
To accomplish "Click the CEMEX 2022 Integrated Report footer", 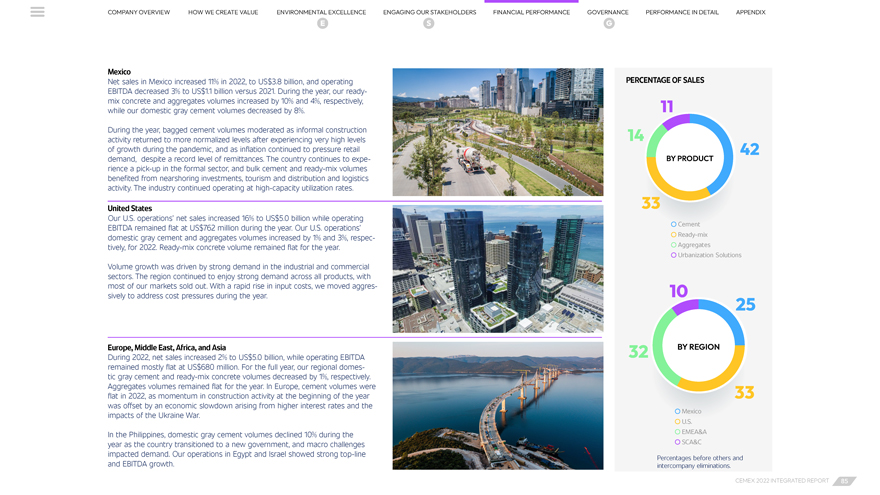I will (782, 481).
